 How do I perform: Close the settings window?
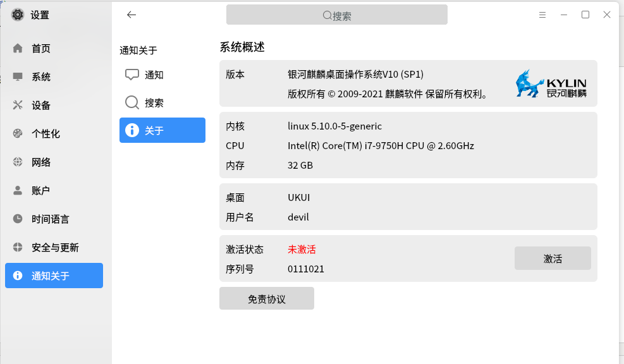607,15
